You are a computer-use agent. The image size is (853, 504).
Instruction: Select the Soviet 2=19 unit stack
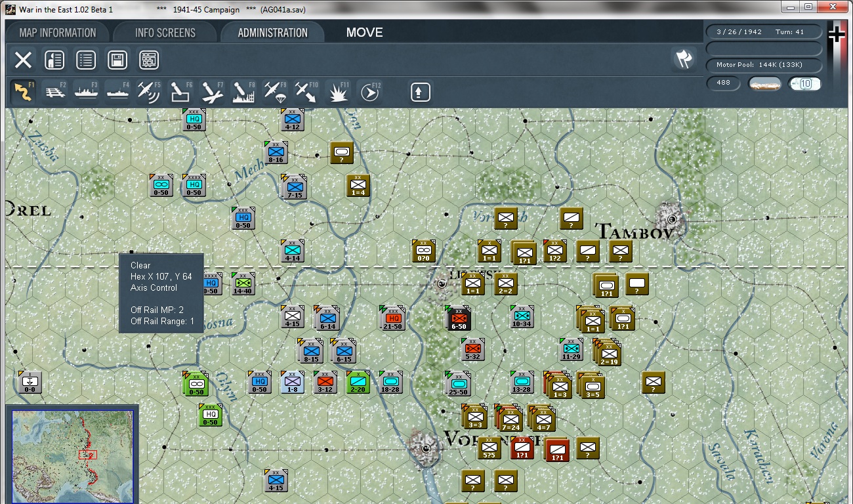(608, 353)
